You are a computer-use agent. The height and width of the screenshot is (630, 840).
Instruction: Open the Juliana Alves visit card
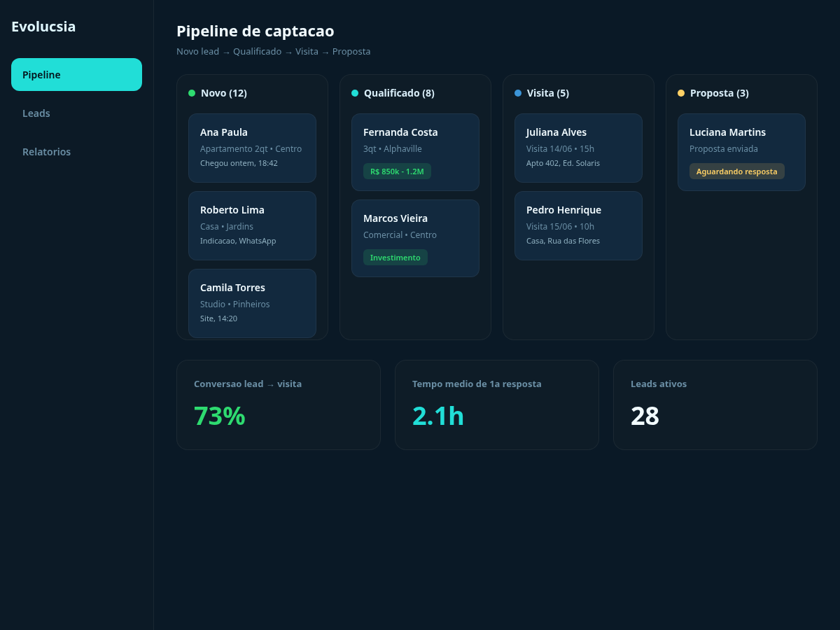(x=578, y=148)
